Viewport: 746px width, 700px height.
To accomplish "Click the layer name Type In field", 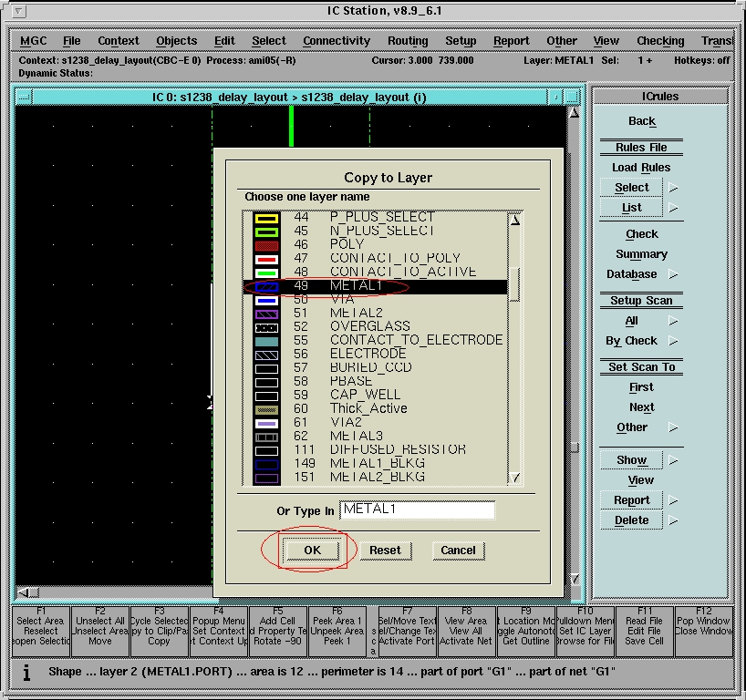I will pyautogui.click(x=417, y=510).
